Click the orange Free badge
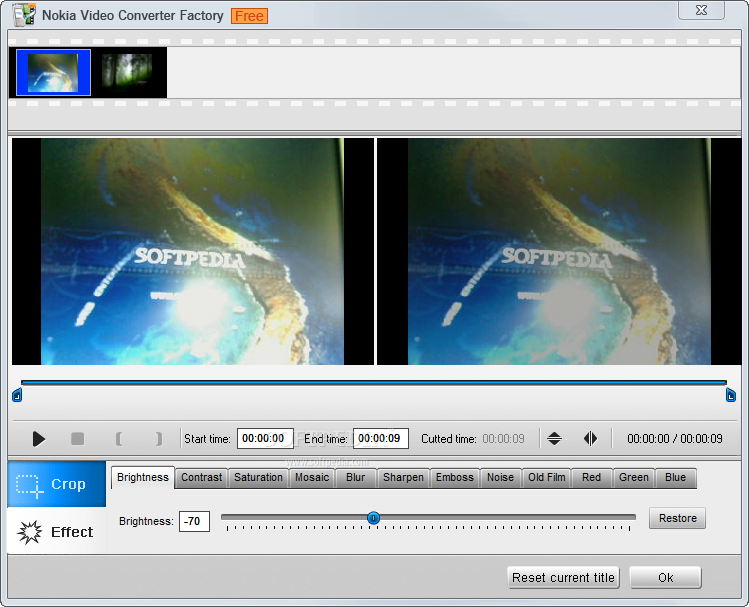This screenshot has height=607, width=749. click(249, 16)
